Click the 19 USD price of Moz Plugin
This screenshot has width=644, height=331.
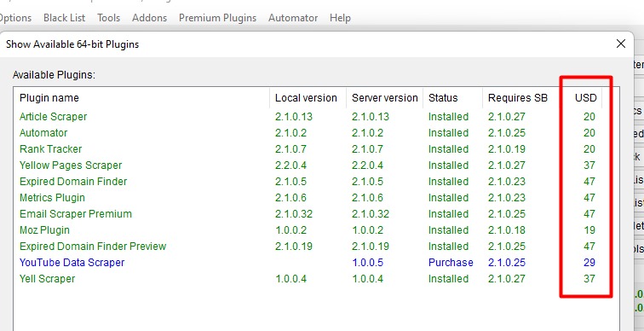pos(589,229)
